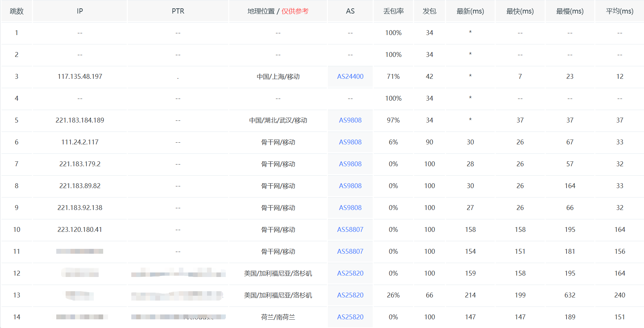This screenshot has height=328, width=644.
Task: Click AS9808 link in the 221.183.89.82 row
Action: (350, 186)
